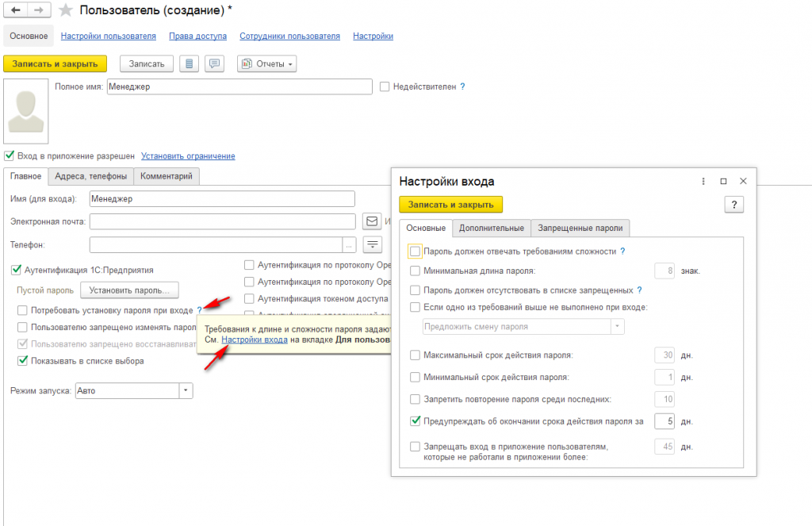Image resolution: width=812 pixels, height=526 pixels.
Task: Add the form to favorites with the star
Action: pos(66,10)
